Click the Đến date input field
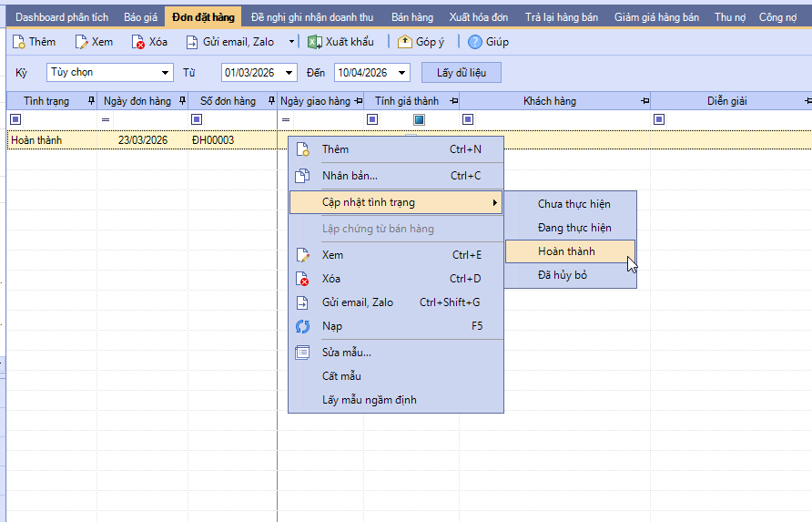Viewport: 812px width, 522px height. 362,73
